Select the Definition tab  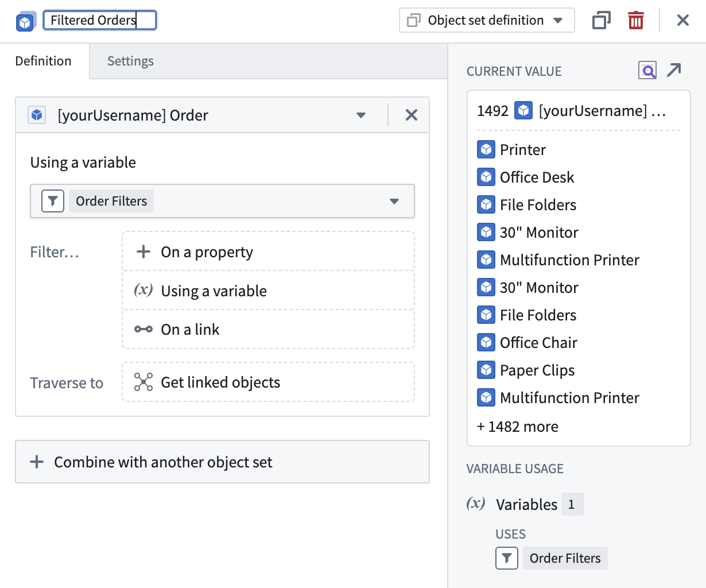44,61
